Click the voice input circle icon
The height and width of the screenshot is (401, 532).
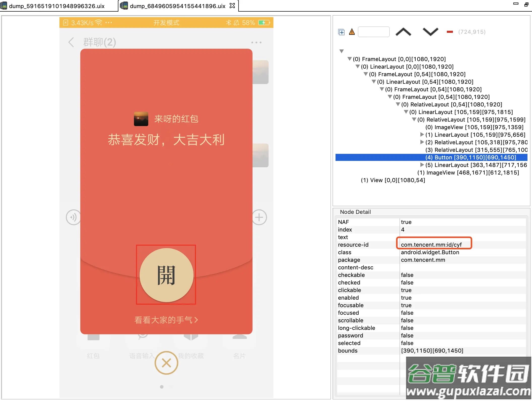click(73, 217)
